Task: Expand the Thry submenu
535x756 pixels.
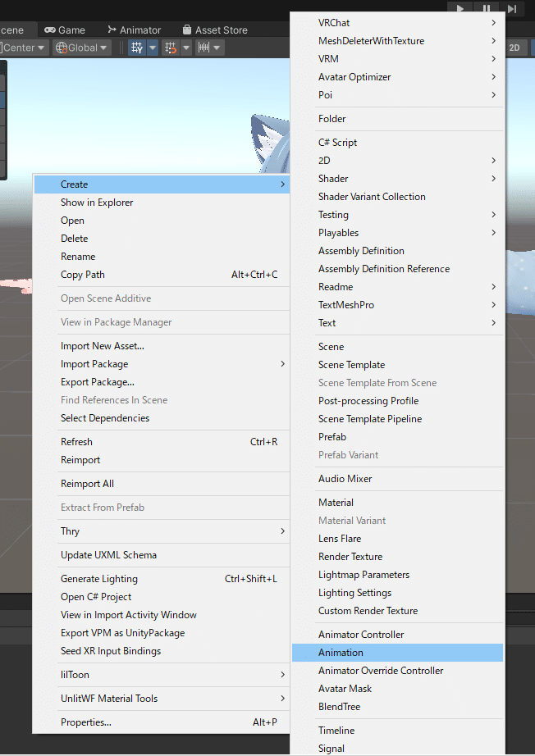Action: click(162, 531)
